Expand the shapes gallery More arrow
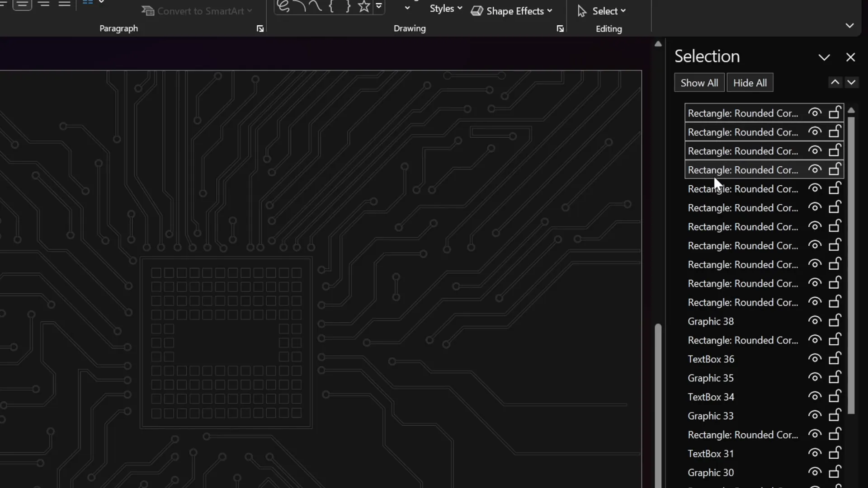Image resolution: width=868 pixels, height=488 pixels. 379,6
